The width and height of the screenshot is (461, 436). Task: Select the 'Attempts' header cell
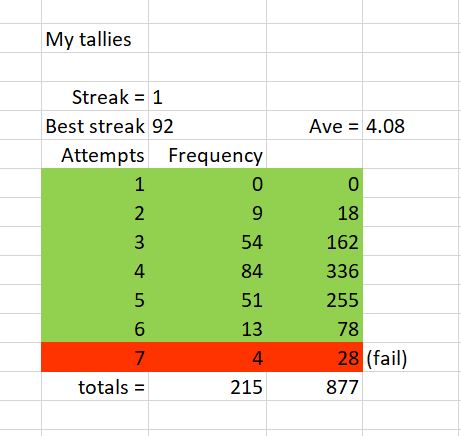(x=95, y=155)
